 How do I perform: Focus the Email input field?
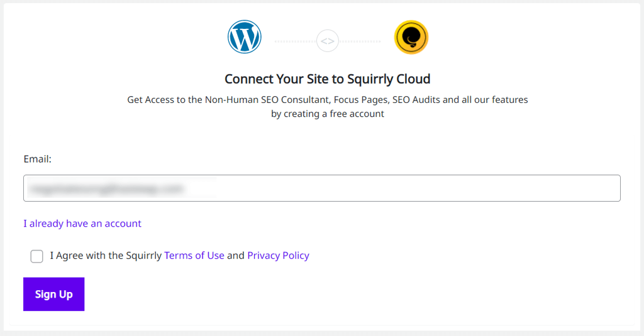pos(321,188)
